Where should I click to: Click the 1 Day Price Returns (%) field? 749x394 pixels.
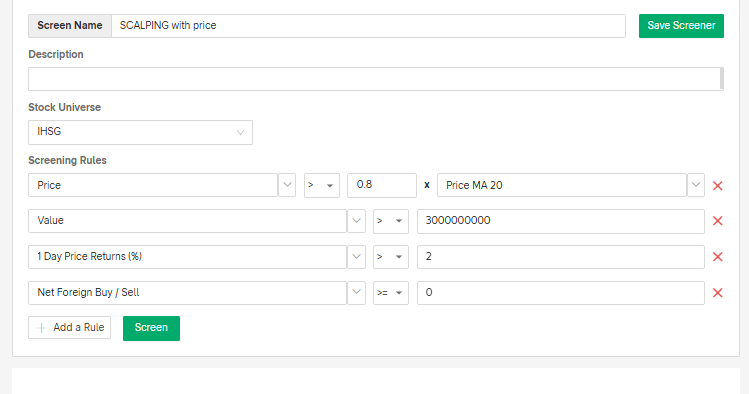[187, 256]
